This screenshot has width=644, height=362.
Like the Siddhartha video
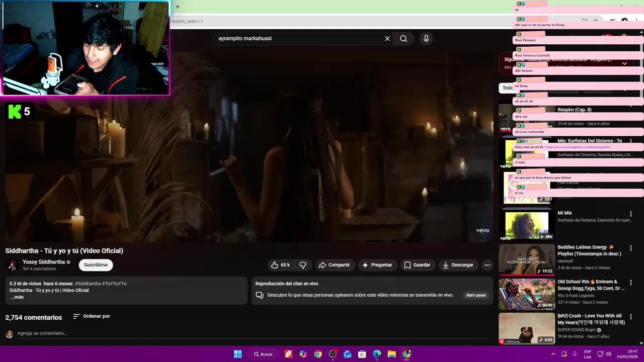tap(281, 265)
